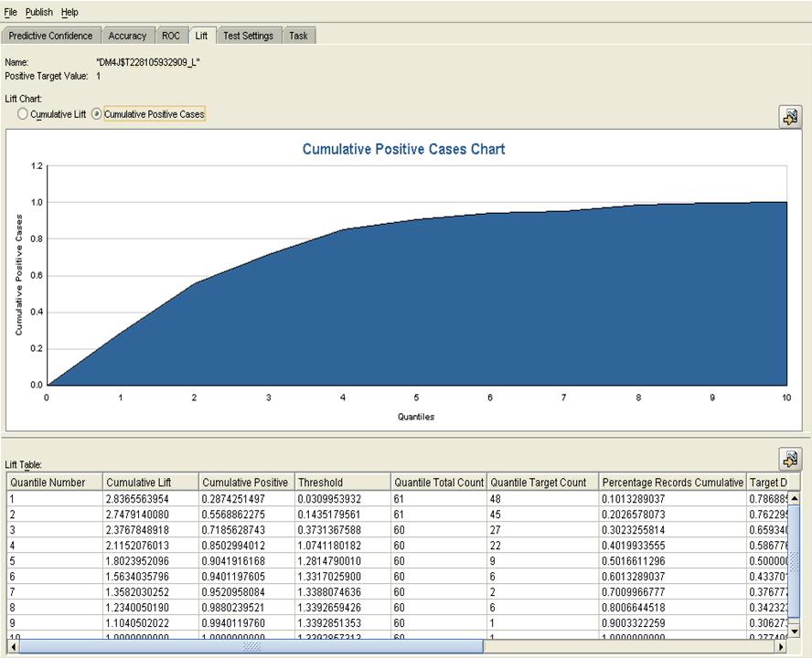812x658 pixels.
Task: Go to the Task tab
Action: [298, 36]
